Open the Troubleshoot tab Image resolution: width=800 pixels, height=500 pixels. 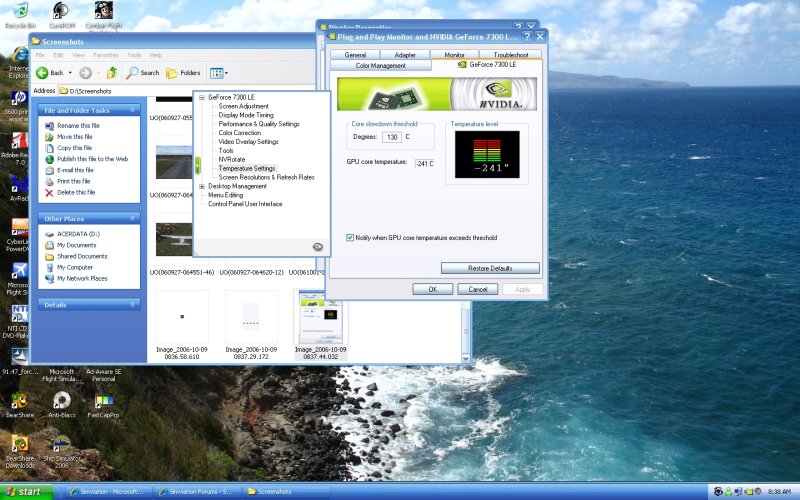click(510, 55)
